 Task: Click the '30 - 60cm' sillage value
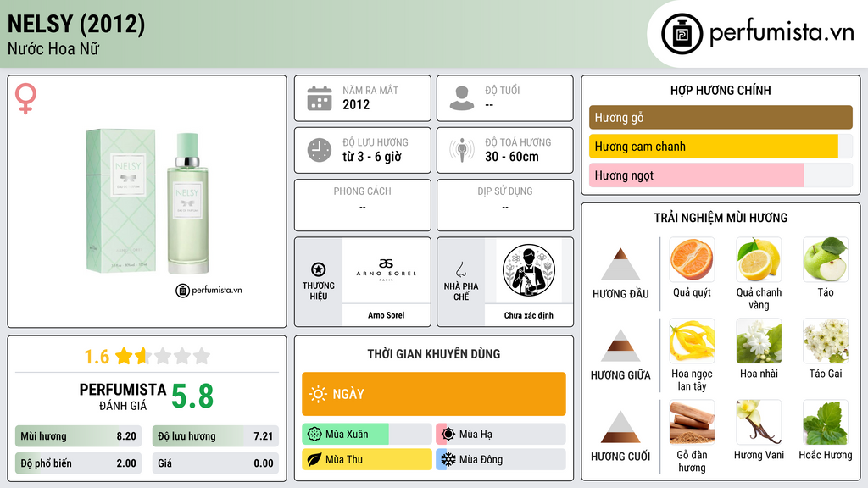512,157
